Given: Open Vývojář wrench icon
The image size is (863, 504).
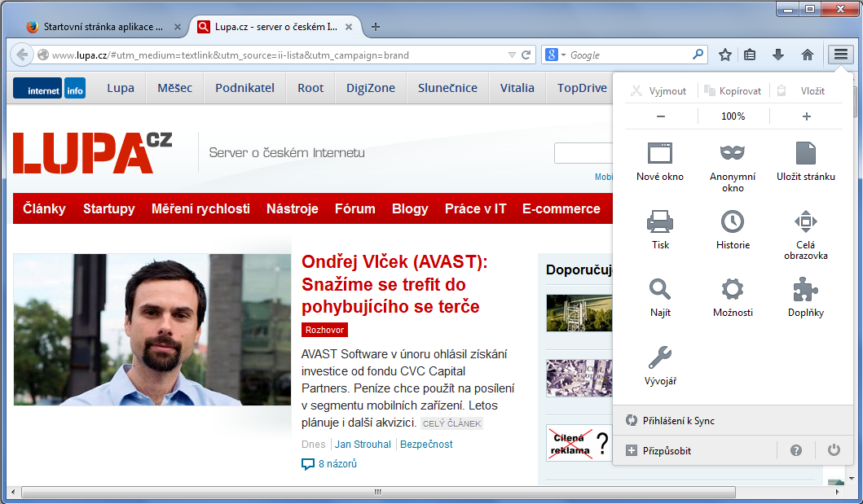Looking at the screenshot, I should [660, 366].
